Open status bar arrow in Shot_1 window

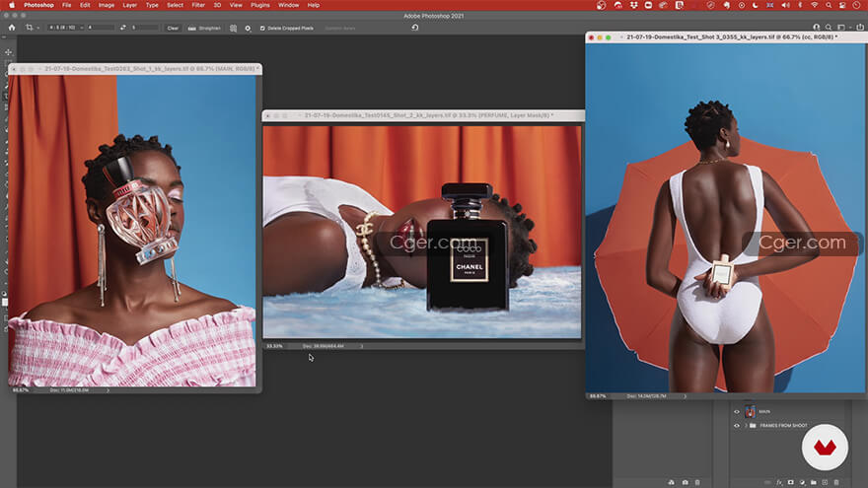point(108,390)
